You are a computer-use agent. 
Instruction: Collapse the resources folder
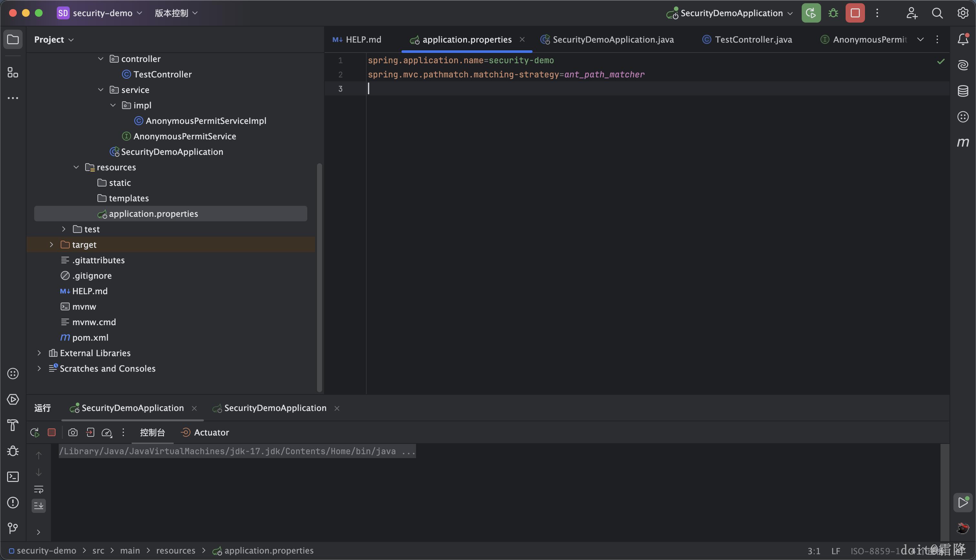[x=76, y=167]
